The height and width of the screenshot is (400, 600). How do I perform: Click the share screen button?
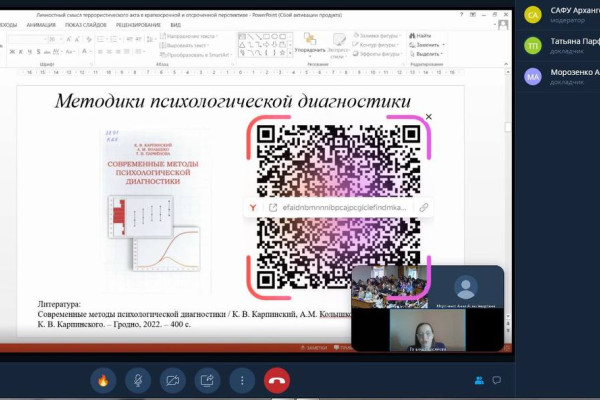207,380
